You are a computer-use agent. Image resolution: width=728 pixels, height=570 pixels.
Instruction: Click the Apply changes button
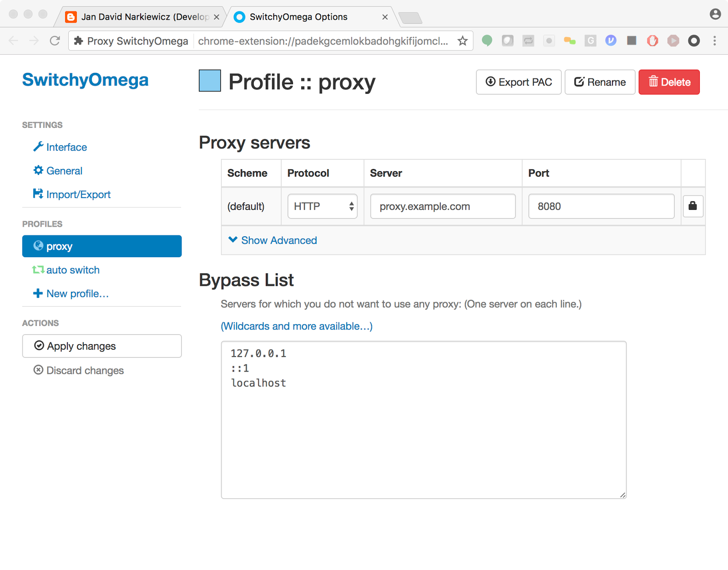(102, 346)
